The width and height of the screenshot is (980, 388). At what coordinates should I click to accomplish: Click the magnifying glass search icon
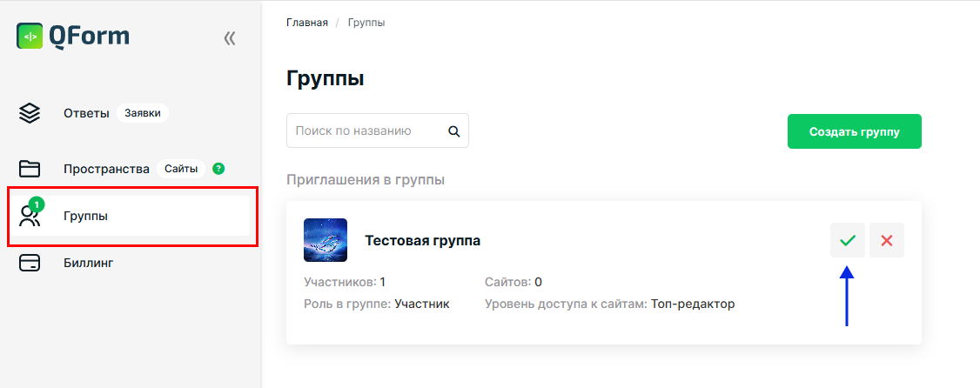click(453, 131)
